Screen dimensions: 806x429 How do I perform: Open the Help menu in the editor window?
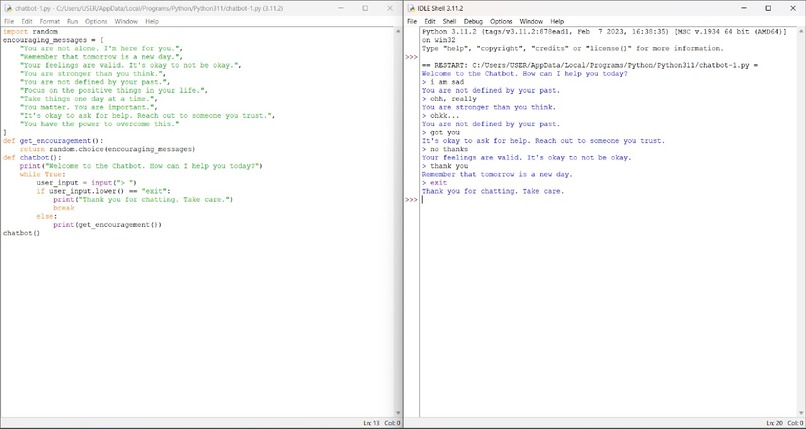(152, 22)
